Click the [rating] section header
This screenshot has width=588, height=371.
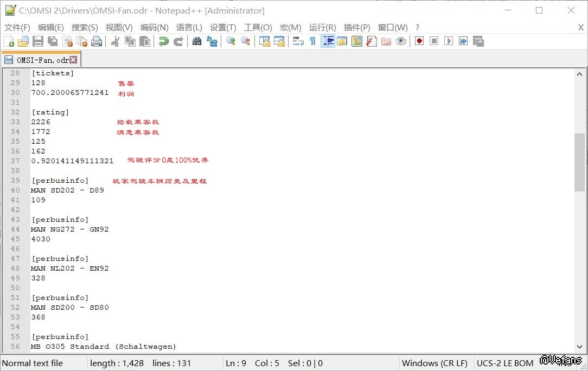tap(50, 112)
